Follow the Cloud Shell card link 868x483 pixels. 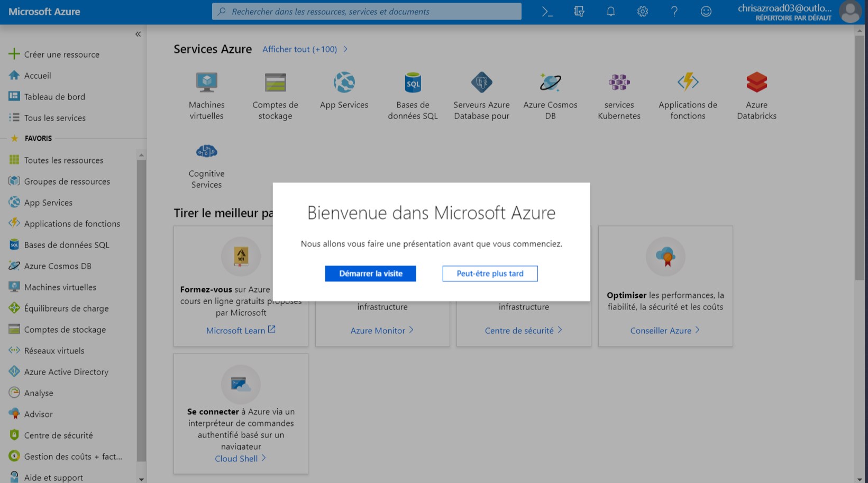(241, 458)
